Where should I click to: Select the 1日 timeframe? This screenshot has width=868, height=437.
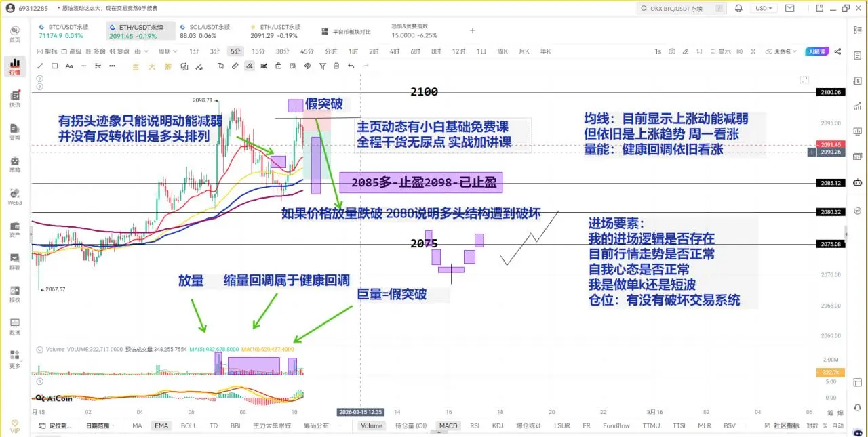481,51
